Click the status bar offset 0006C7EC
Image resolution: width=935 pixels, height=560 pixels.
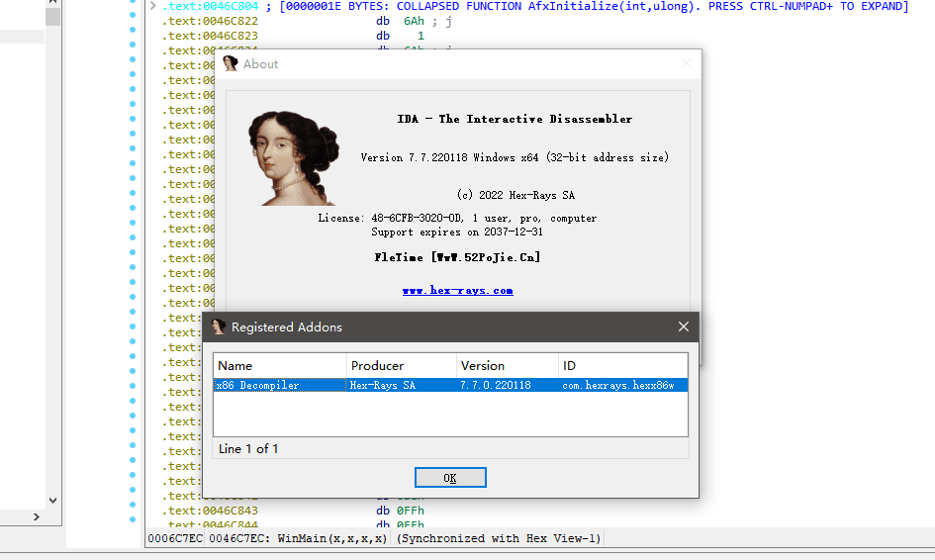click(x=175, y=538)
